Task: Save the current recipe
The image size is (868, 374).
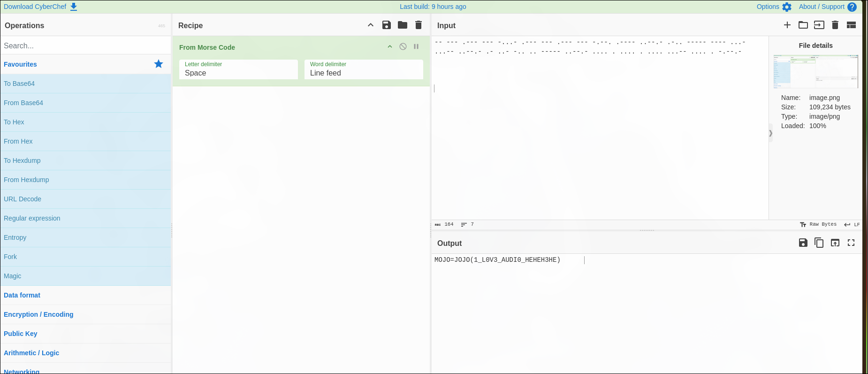Action: click(387, 25)
